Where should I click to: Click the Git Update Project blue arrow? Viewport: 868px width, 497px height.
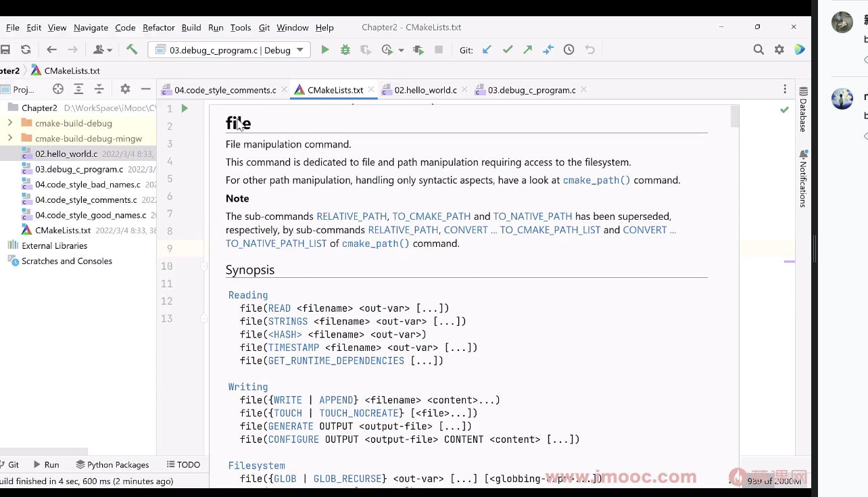tap(487, 49)
